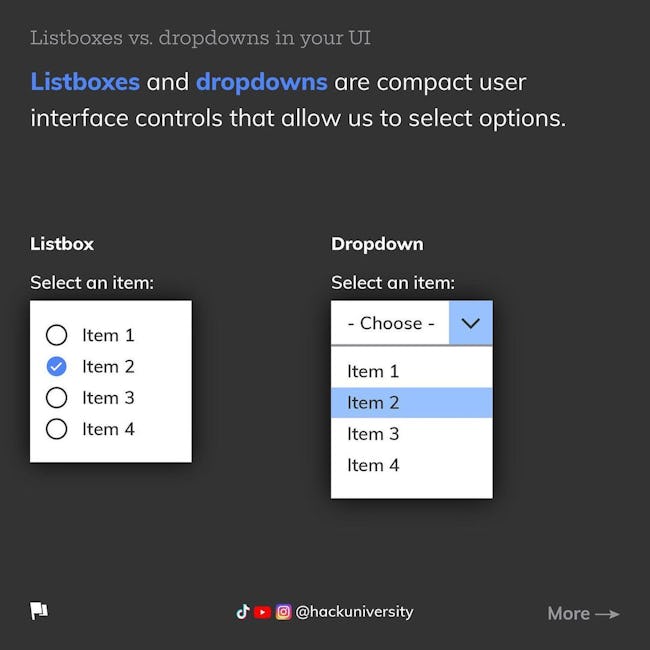The height and width of the screenshot is (650, 650).
Task: Select the Item 4 radio button in Listbox
Action: 56,429
